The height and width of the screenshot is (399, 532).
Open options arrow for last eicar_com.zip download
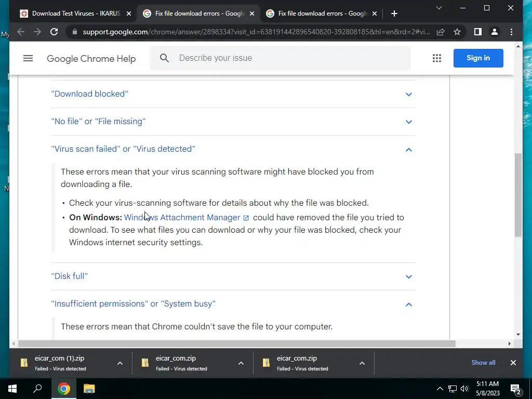click(362, 363)
